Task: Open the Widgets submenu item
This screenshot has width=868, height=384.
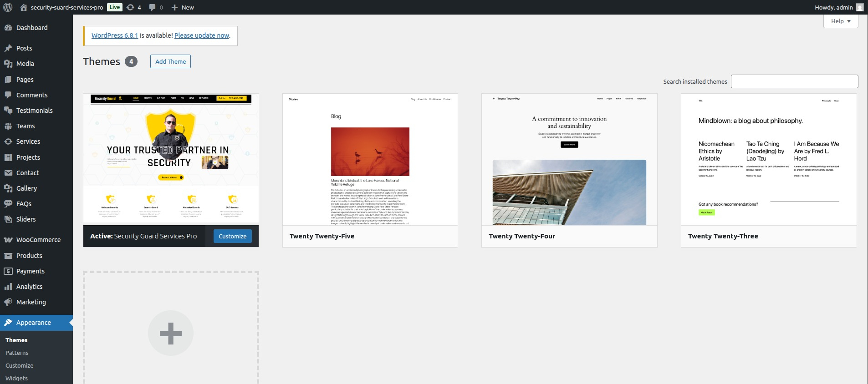Action: pos(16,378)
